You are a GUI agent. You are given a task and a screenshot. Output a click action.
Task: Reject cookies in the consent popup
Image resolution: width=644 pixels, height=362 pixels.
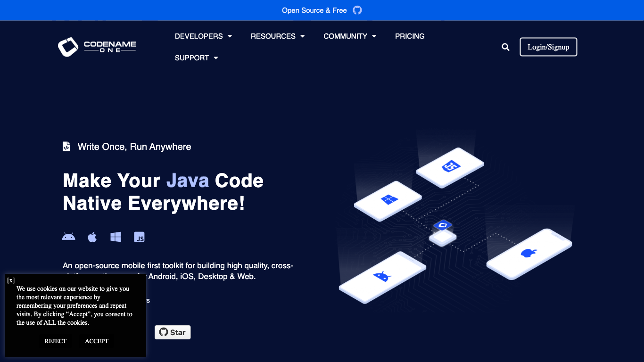(56, 341)
